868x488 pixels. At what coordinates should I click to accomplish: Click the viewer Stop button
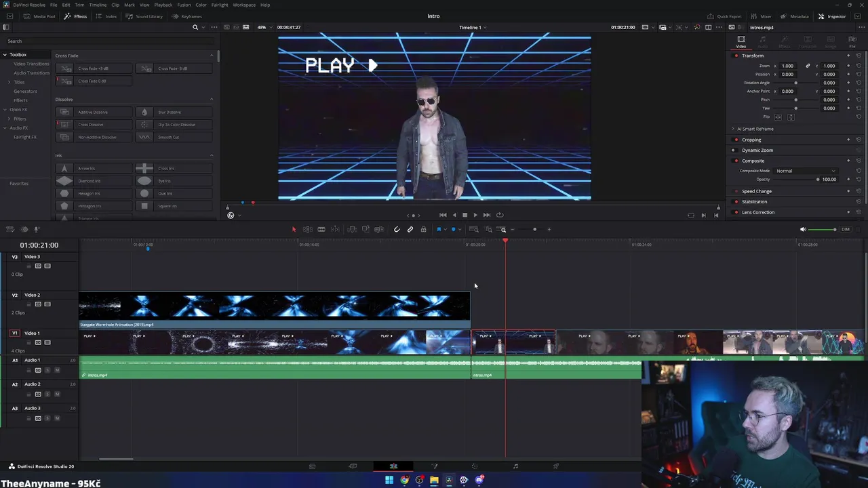pyautogui.click(x=465, y=215)
